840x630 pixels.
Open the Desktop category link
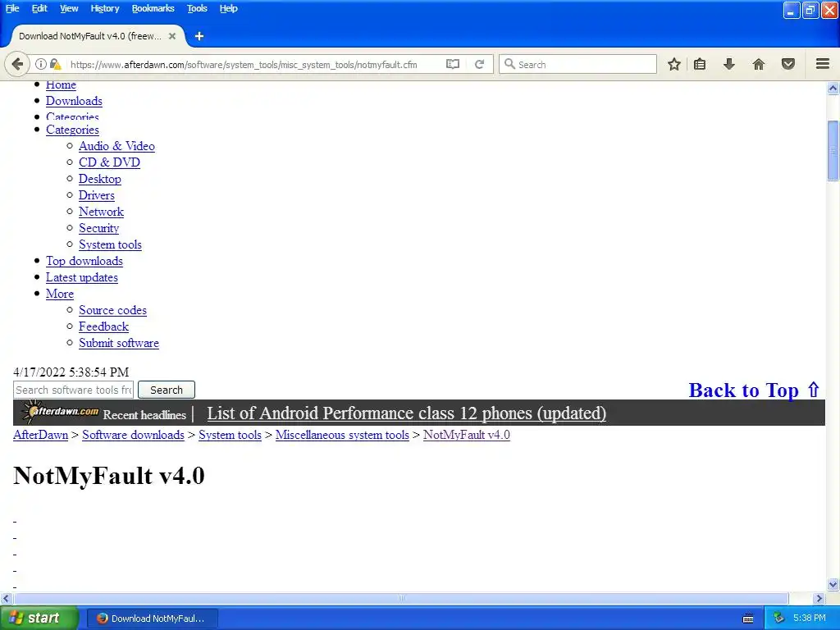pyautogui.click(x=99, y=179)
